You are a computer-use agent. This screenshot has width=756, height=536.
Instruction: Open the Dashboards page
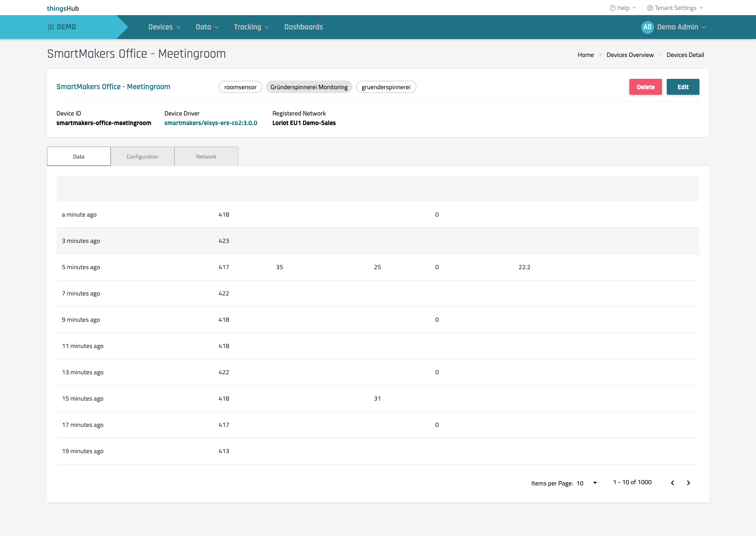click(x=303, y=27)
